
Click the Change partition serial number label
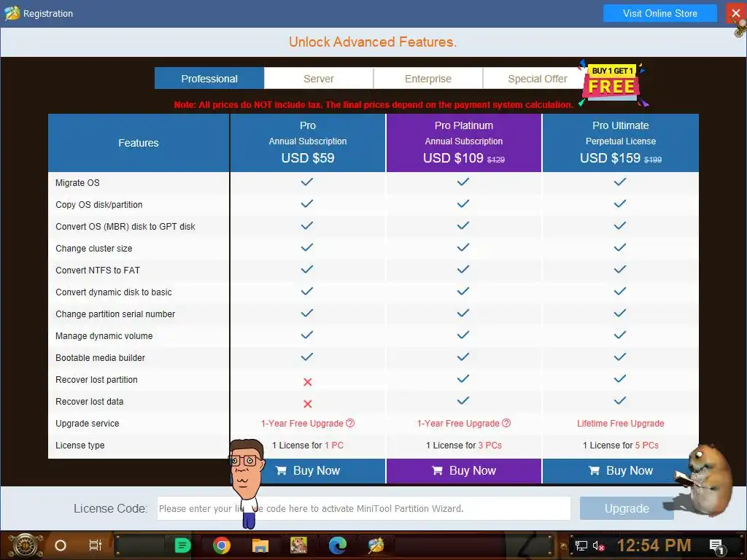(115, 314)
